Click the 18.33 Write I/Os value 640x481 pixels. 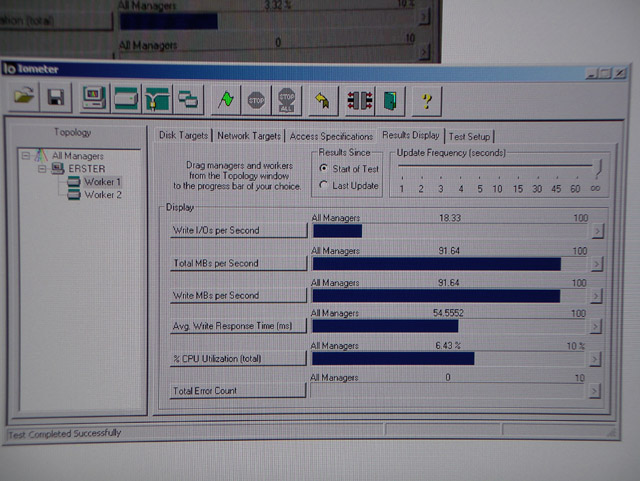pos(450,218)
